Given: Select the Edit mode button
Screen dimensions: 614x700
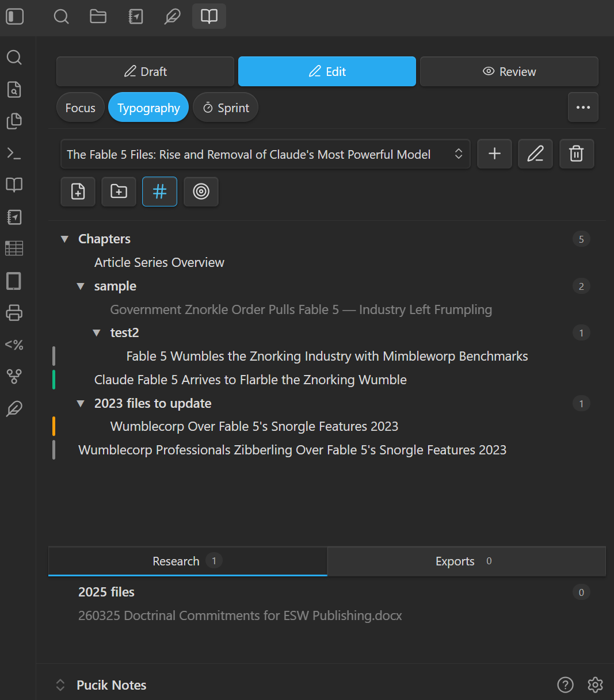Looking at the screenshot, I should pyautogui.click(x=327, y=71).
